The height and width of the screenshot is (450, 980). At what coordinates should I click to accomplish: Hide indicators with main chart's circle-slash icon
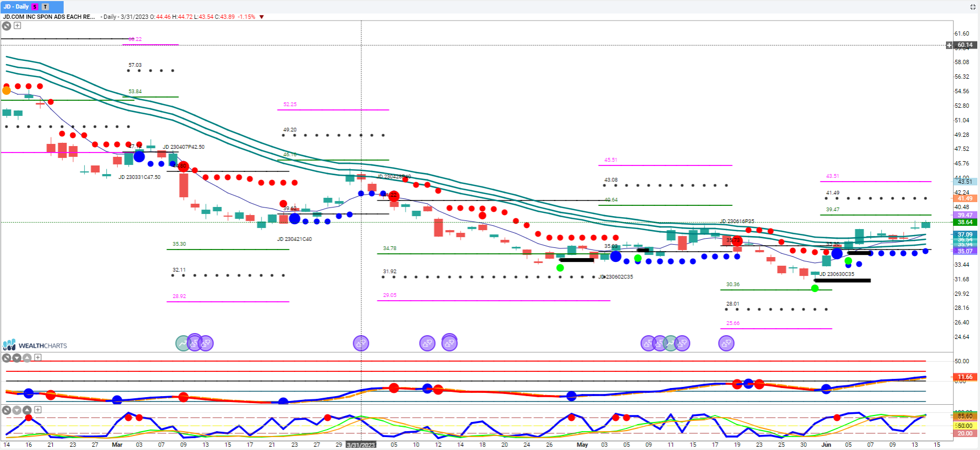point(7,25)
